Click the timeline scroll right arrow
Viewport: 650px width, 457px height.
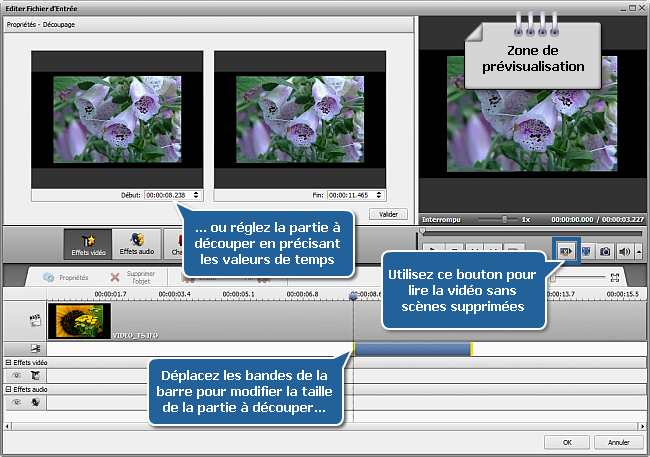pyautogui.click(x=642, y=426)
